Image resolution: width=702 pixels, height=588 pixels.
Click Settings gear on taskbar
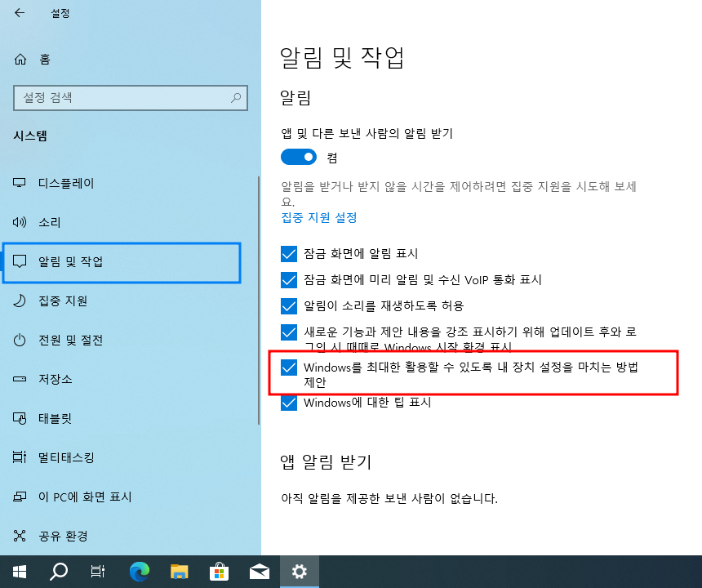(x=299, y=572)
